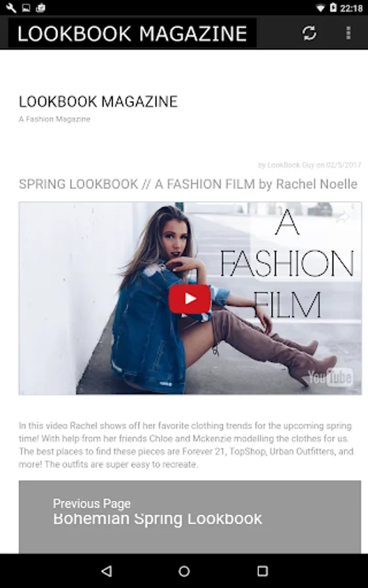368x588 pixels.
Task: Open the SPRING LOOKBOOK article title
Action: pos(188,184)
